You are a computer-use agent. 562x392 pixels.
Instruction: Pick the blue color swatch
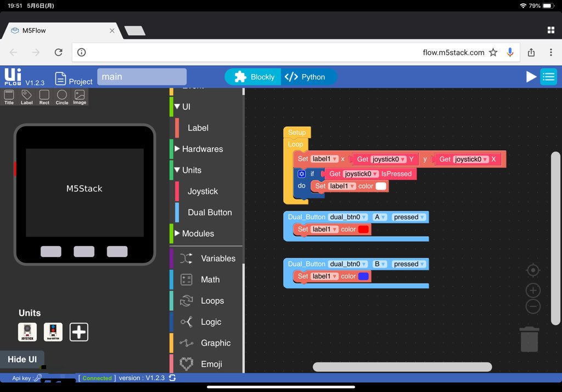[x=363, y=276]
